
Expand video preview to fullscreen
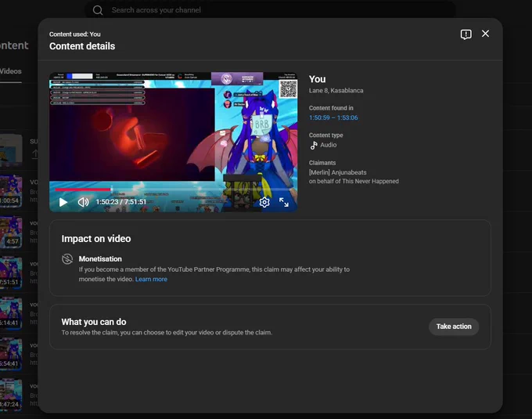coord(284,202)
